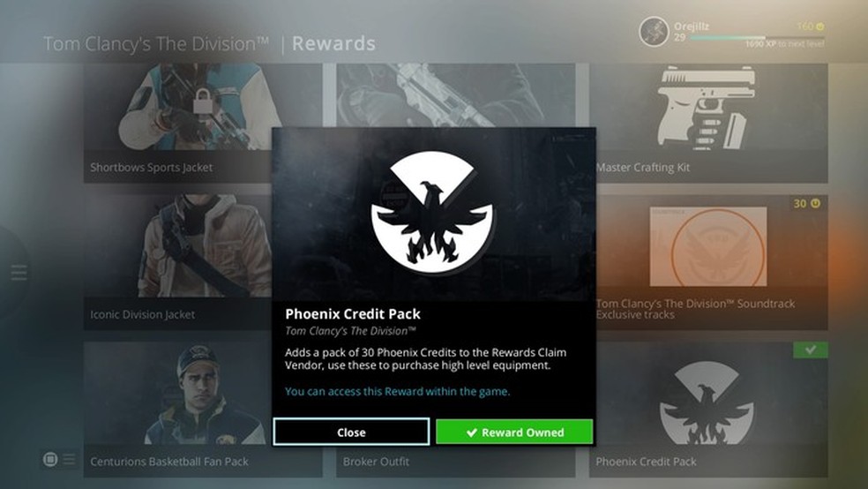
Task: Open Centurions Basketball Fan Pack reward
Action: 177,410
